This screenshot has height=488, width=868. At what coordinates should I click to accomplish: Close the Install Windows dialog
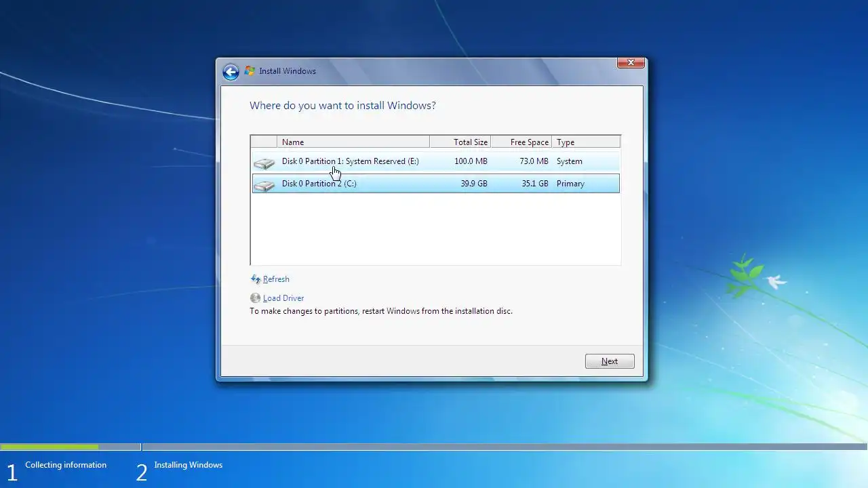pos(631,62)
